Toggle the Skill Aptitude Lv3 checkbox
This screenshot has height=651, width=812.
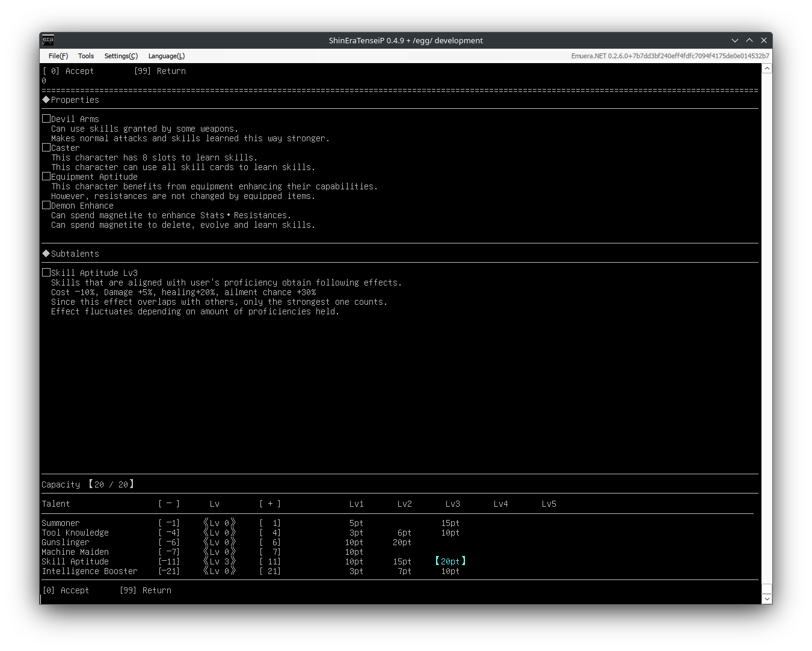[x=46, y=272]
